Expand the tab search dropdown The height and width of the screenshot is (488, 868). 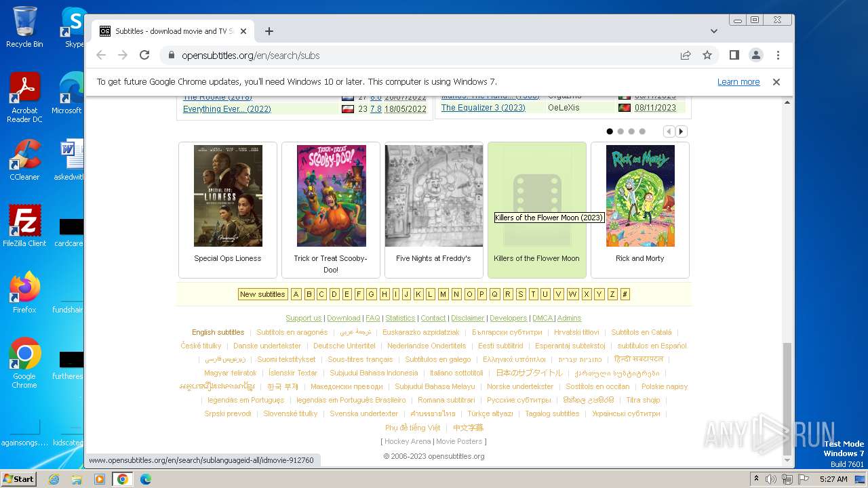[x=714, y=31]
